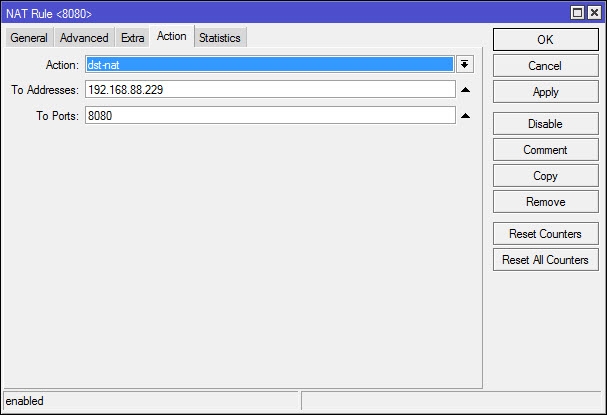Select the Extra tab
This screenshot has width=607, height=416.
click(x=133, y=38)
